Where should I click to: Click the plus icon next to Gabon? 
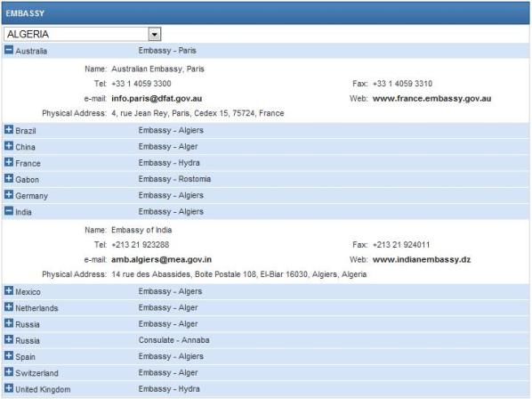point(9,179)
